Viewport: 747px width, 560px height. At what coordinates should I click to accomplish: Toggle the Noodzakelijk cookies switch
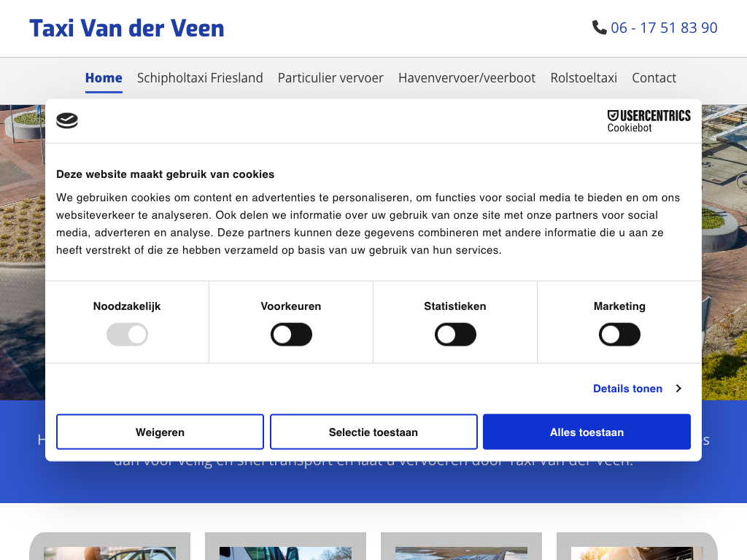tap(127, 335)
